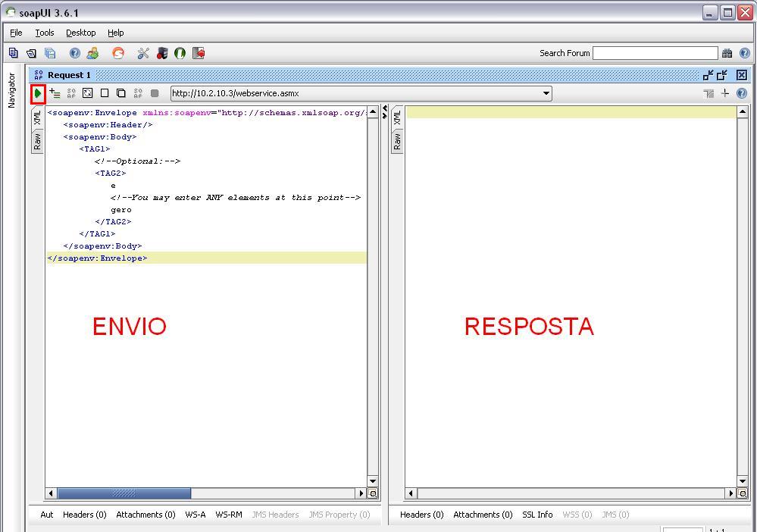Click the request editor horizontal scrollbar thumb
Image resolution: width=757 pixels, height=532 pixels.
pos(124,493)
